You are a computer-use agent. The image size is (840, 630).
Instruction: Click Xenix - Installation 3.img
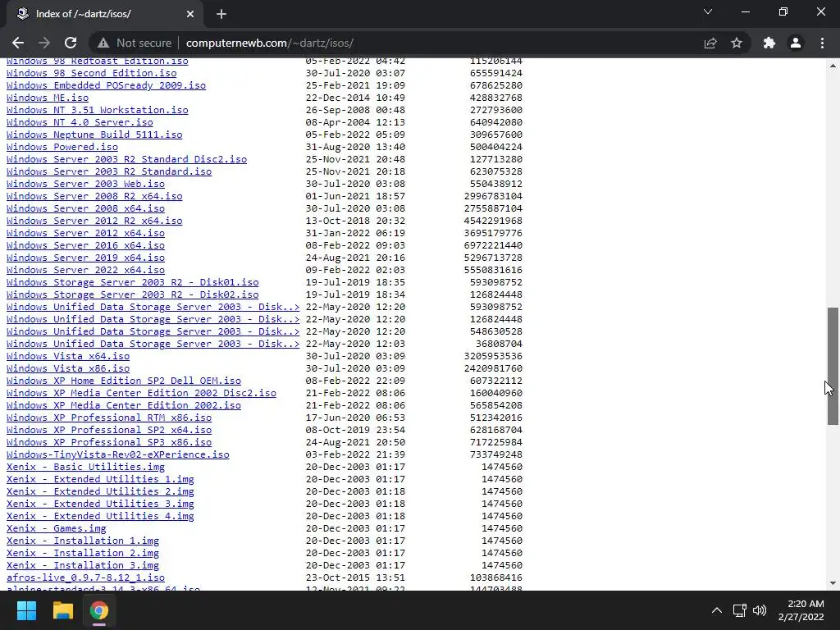click(x=83, y=566)
